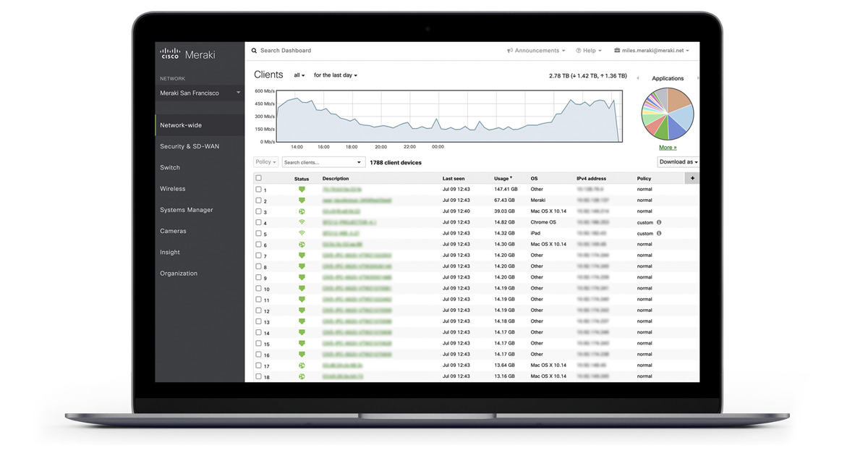Open the miles.meraki@meraki.net account menu

652,50
